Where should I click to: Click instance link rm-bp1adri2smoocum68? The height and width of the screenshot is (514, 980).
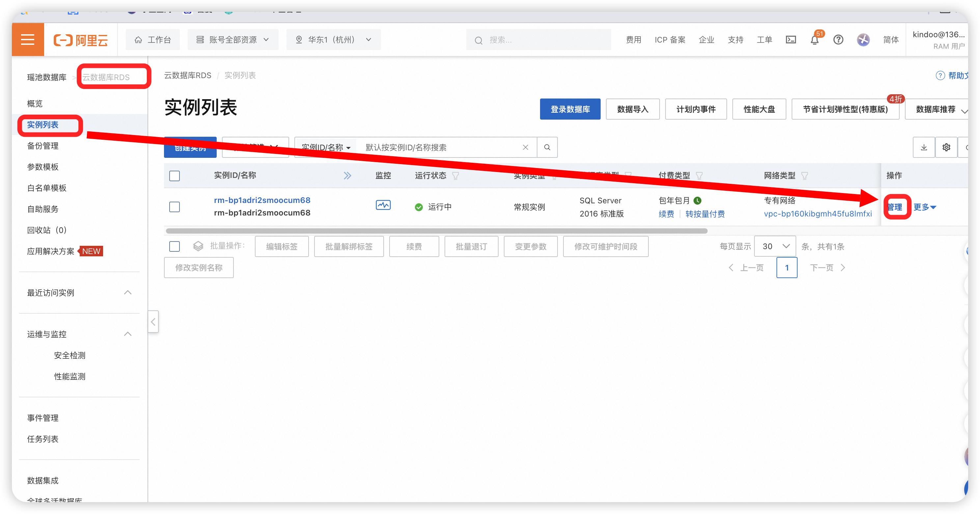click(262, 200)
